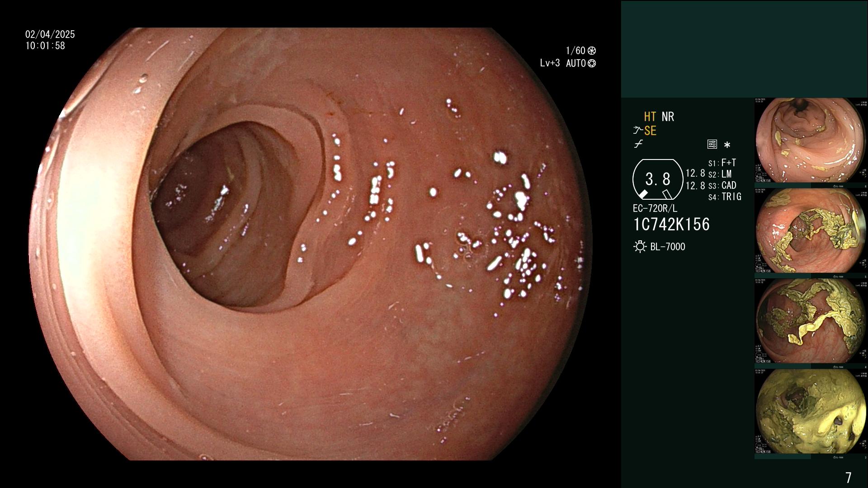Open the third thumbnail with yellow stool ribbon

pos(811,321)
